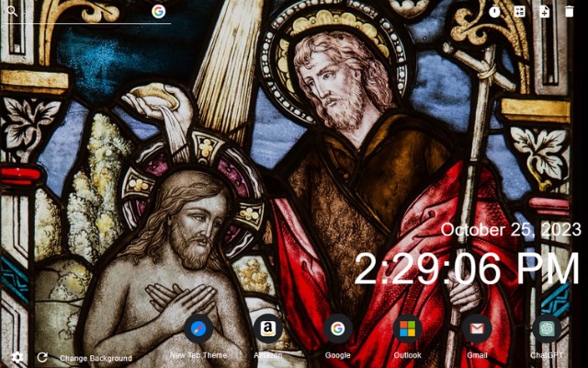Open the settings gear
Screen dimensions: 588x368
coord(17,357)
